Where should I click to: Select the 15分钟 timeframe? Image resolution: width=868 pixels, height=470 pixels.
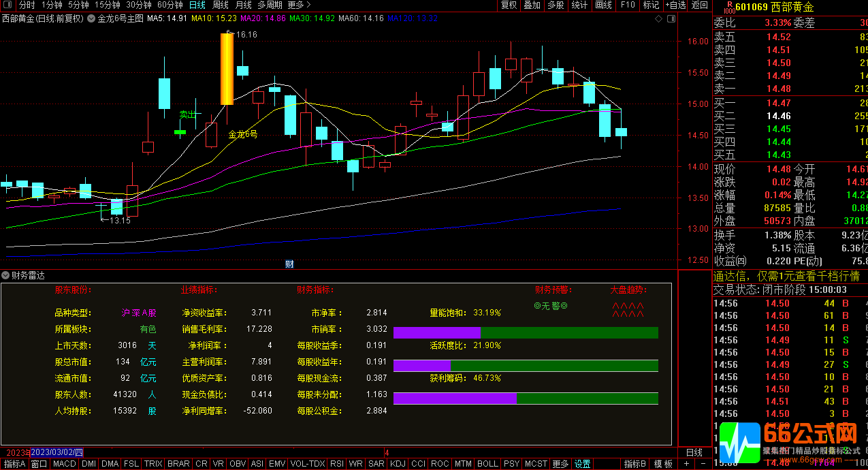point(108,5)
